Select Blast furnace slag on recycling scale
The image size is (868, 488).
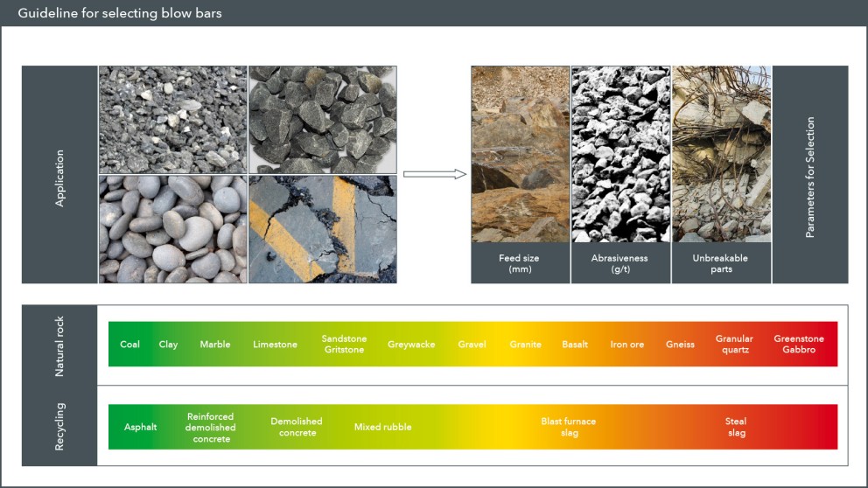click(568, 427)
